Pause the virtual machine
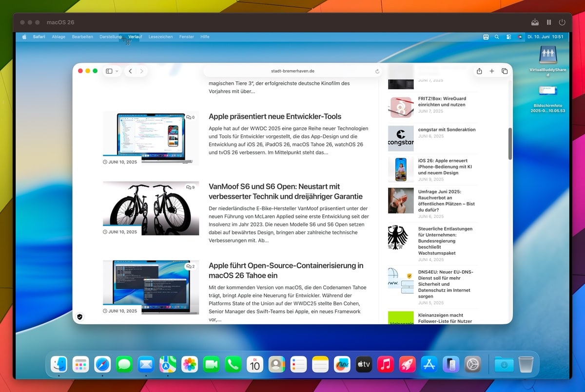The width and height of the screenshot is (585, 392). (x=549, y=22)
